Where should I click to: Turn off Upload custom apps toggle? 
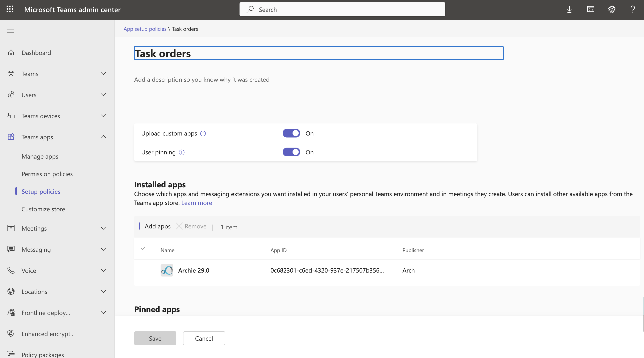(x=291, y=133)
